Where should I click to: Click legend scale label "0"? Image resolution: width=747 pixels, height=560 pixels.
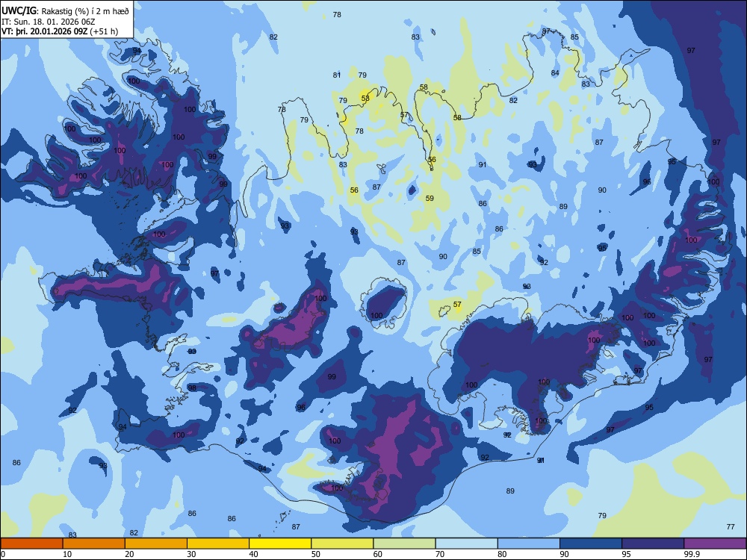tap(3, 554)
